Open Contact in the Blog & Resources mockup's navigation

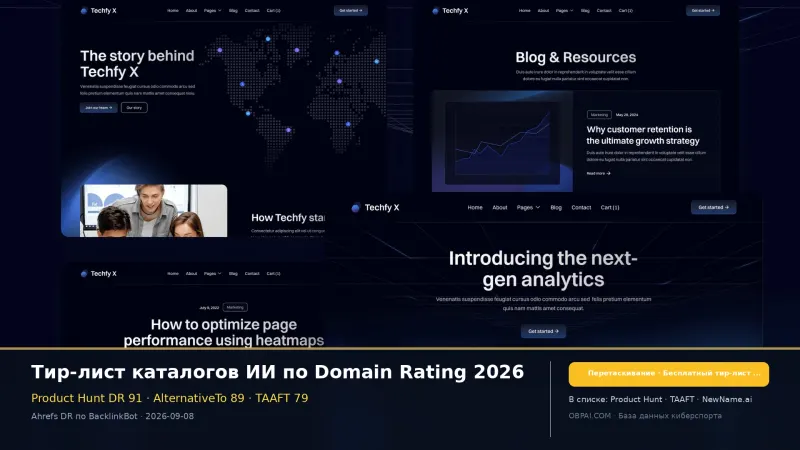tap(604, 10)
